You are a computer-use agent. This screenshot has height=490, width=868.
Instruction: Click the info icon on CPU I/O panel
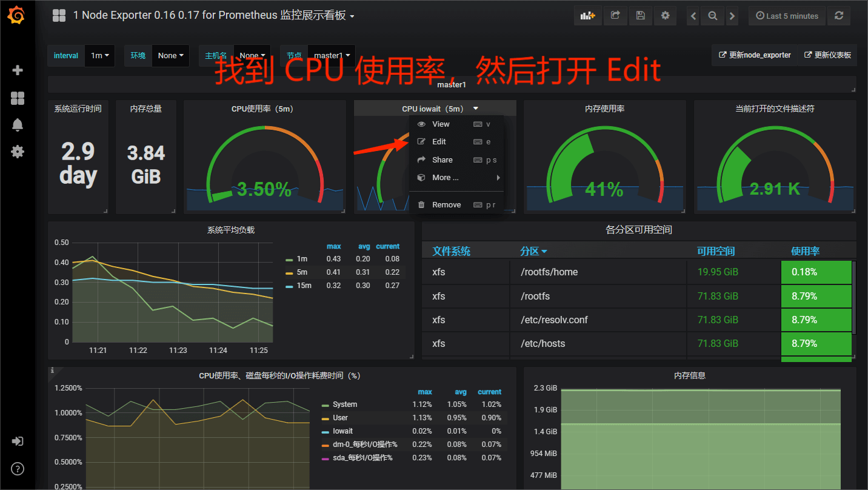(x=53, y=370)
